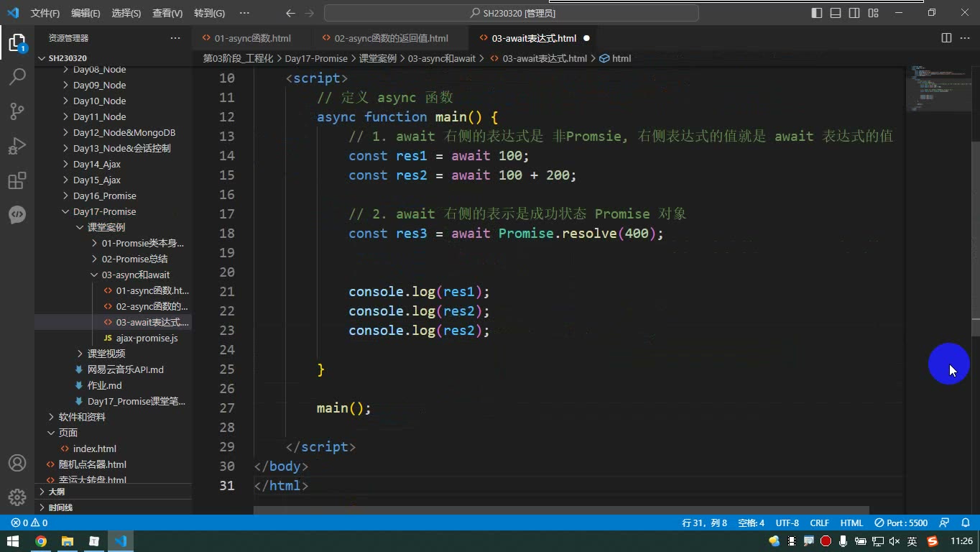Open the Run and Debug view

[17, 145]
